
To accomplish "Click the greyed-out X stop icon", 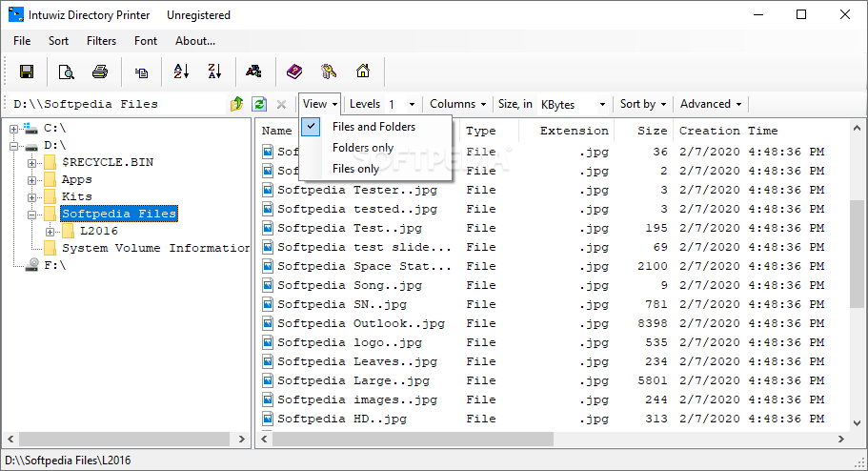I will coord(281,104).
